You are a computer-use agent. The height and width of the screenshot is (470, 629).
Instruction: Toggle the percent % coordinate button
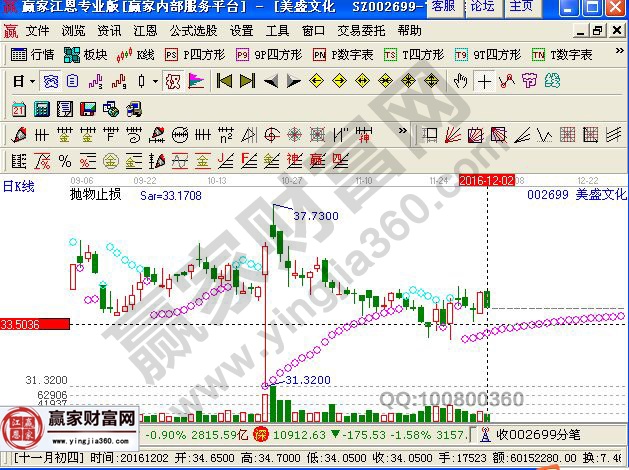point(63,160)
